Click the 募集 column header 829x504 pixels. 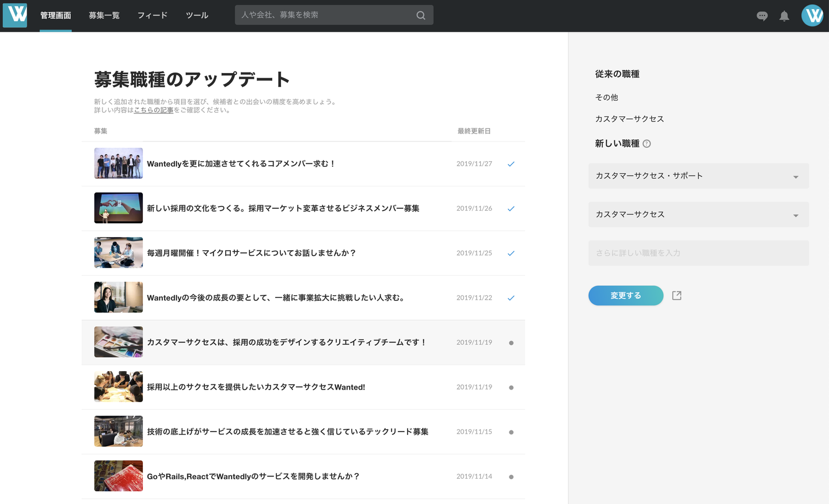[x=101, y=131]
